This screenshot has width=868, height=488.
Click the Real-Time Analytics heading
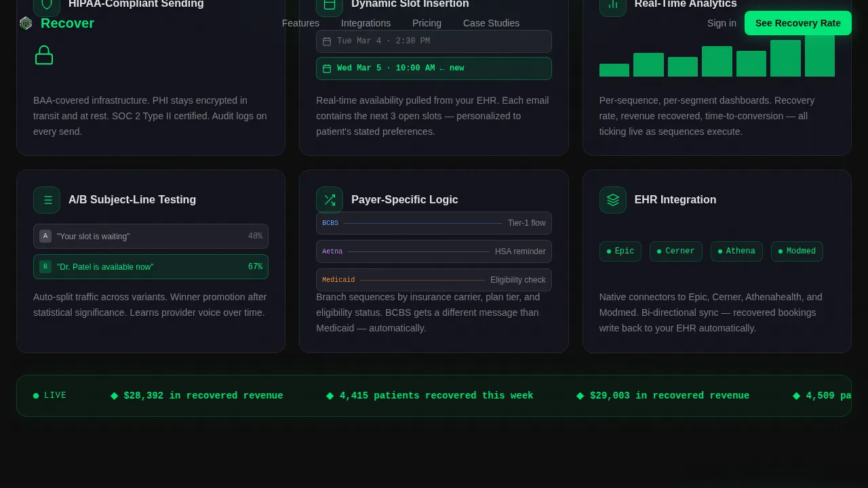[686, 5]
